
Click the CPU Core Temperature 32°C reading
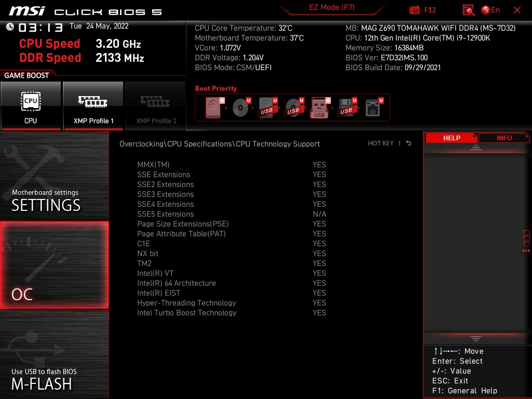[243, 28]
